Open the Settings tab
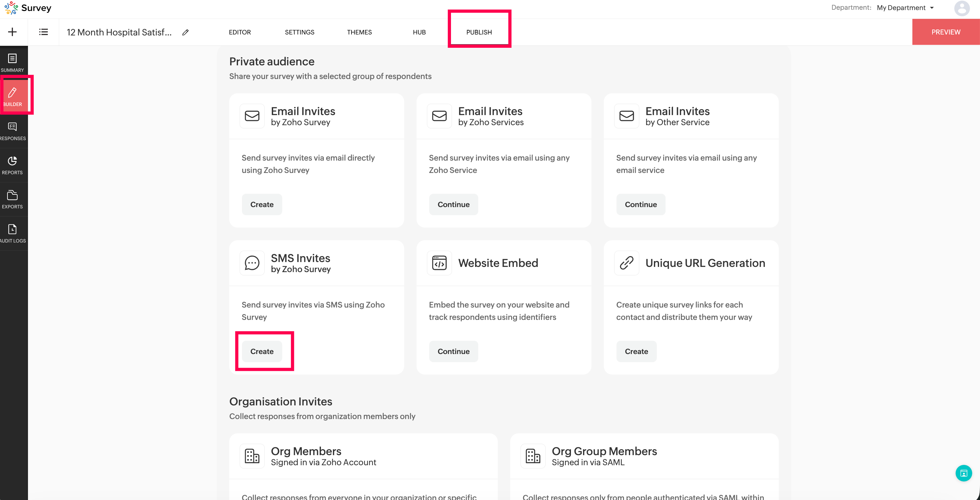Viewport: 980px width, 500px height. 299,32
